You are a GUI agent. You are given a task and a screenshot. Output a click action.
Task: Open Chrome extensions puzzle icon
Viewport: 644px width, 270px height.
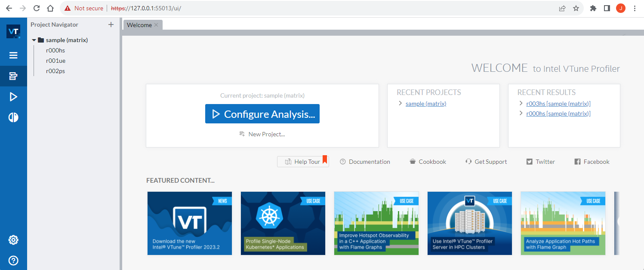[593, 8]
